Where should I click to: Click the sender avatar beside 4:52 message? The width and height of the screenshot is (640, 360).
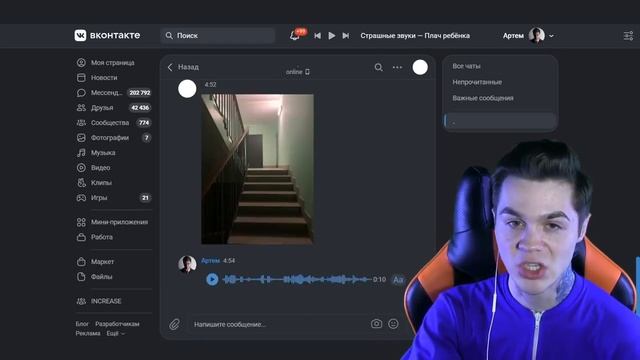187,89
